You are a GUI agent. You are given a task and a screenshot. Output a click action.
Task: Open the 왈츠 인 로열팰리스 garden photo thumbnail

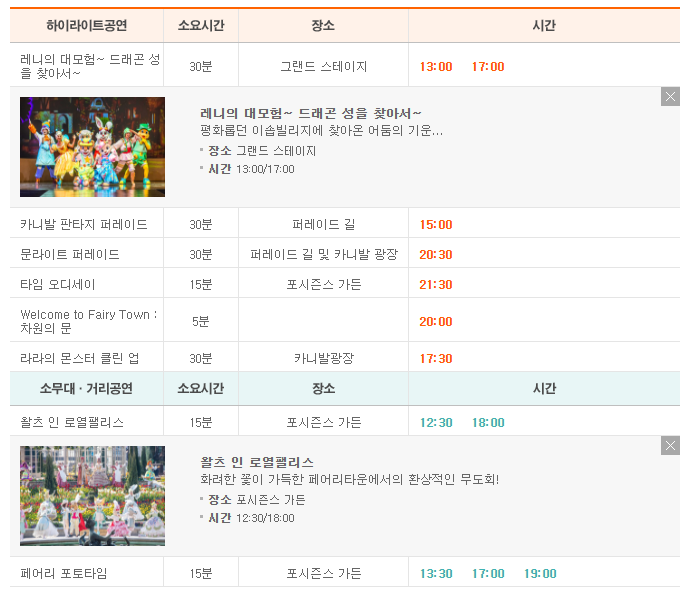tap(92, 496)
